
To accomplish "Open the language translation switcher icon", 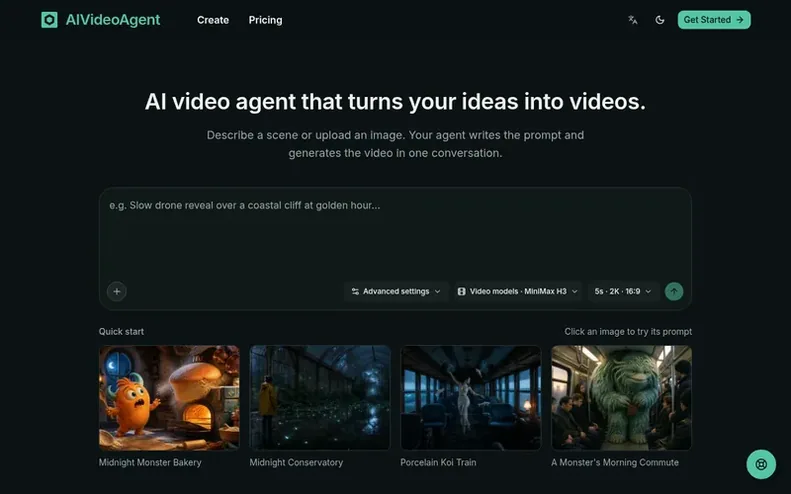I will click(633, 20).
